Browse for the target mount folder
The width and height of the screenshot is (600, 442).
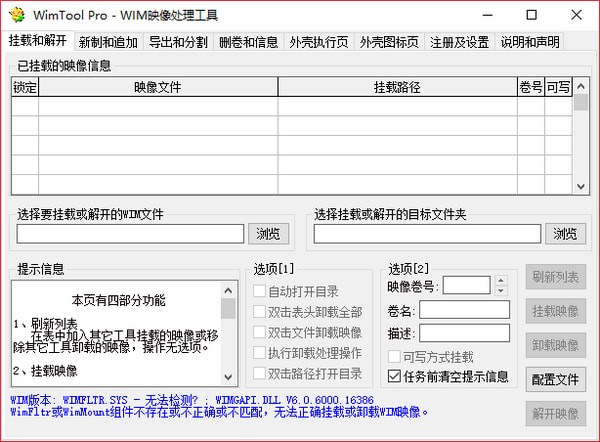pyautogui.click(x=565, y=233)
